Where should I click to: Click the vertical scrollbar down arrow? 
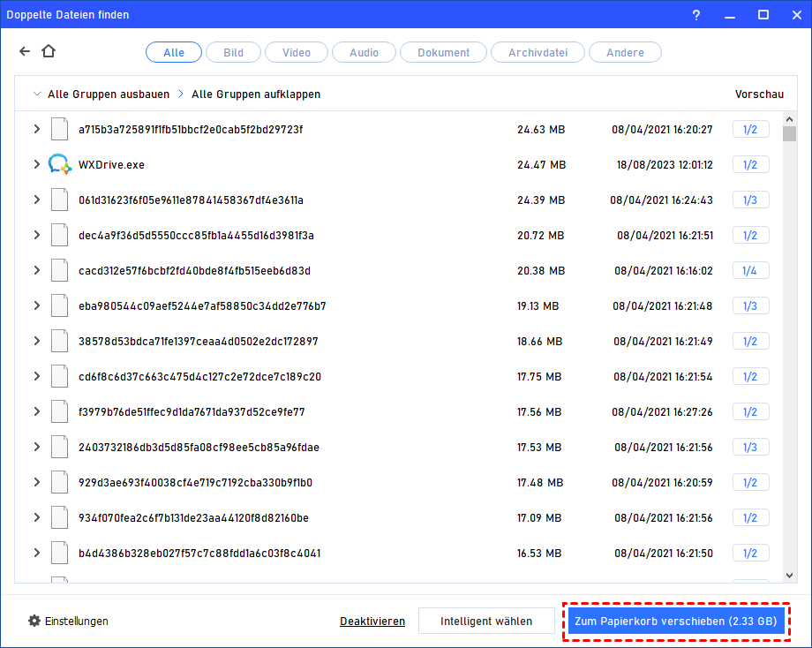tap(789, 576)
